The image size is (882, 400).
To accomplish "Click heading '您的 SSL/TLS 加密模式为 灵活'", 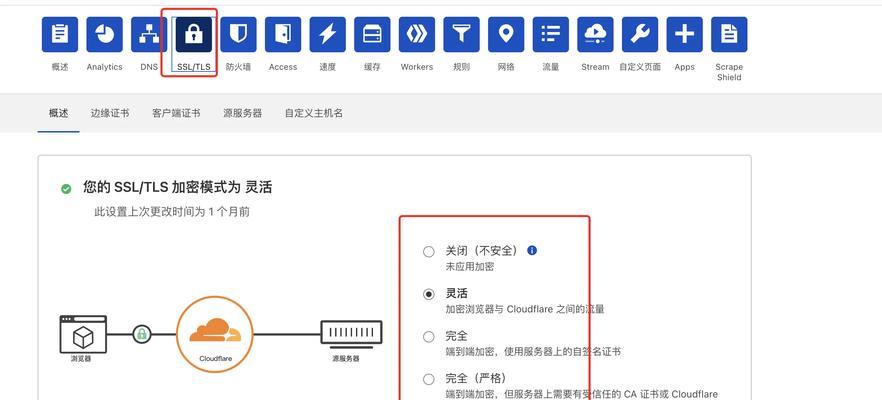I will pyautogui.click(x=177, y=187).
